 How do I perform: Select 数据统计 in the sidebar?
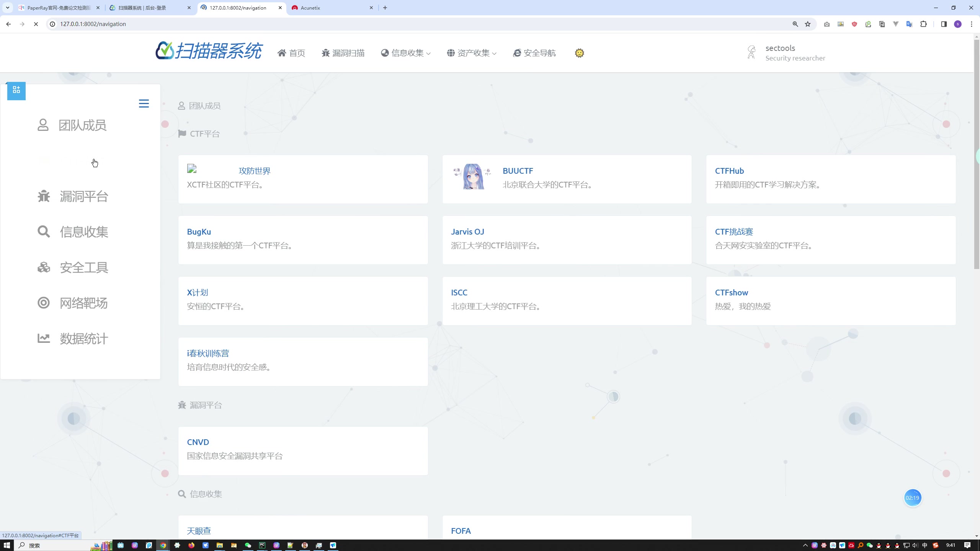coord(73,339)
